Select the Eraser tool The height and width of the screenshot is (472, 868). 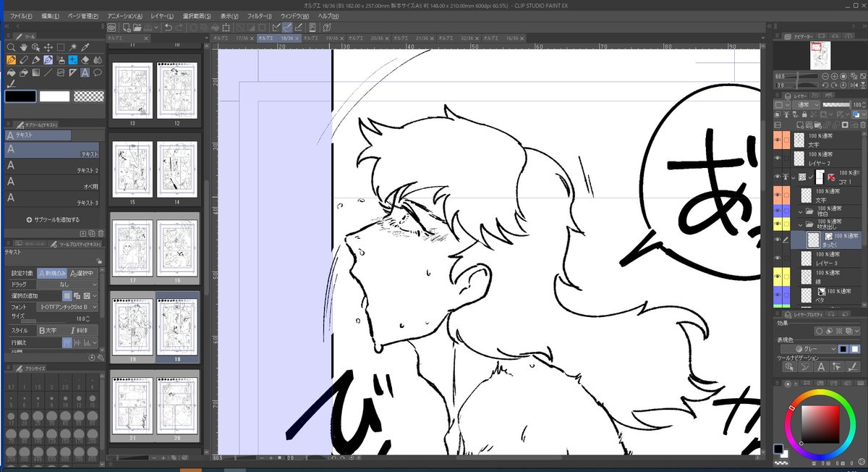pos(85,60)
